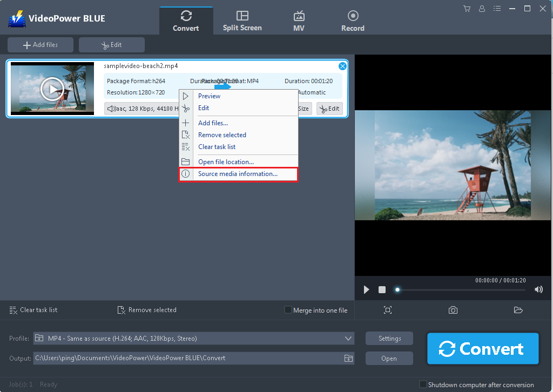Play samplevideo-beach2 via thumbnail play overlay

click(x=52, y=89)
